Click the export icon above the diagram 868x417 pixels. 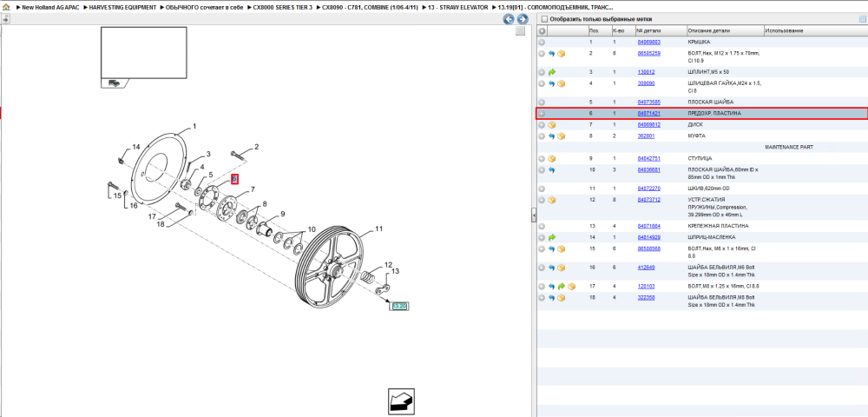pos(5,18)
